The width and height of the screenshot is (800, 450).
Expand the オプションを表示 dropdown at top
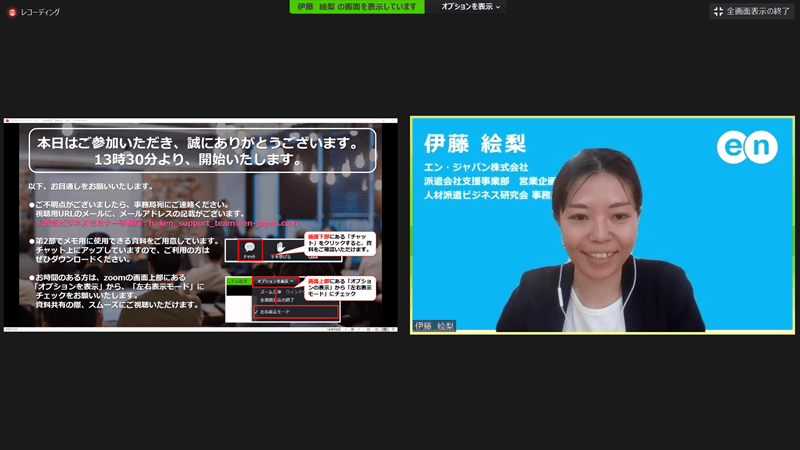tap(472, 7)
